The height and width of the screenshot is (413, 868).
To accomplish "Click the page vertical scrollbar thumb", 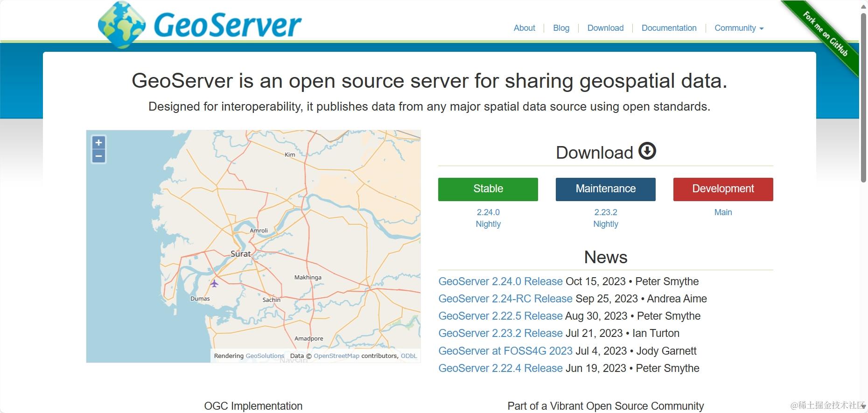I will click(863, 98).
